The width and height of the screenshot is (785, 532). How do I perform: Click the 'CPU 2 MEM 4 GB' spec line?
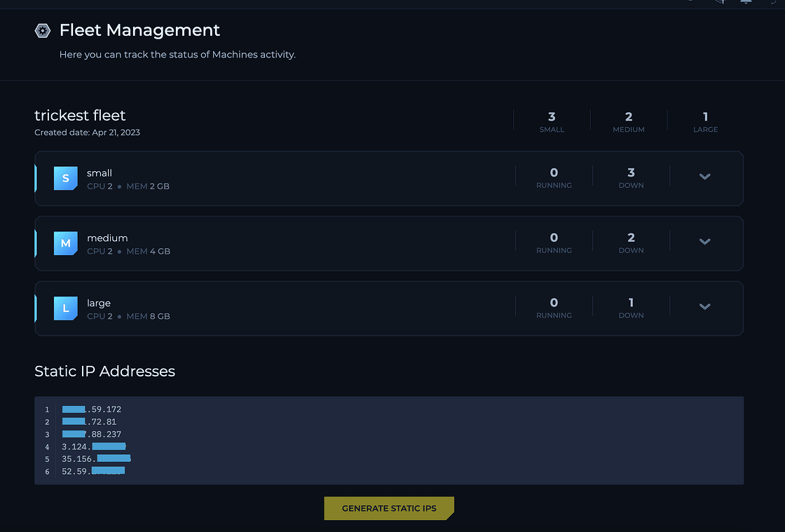pyautogui.click(x=129, y=251)
